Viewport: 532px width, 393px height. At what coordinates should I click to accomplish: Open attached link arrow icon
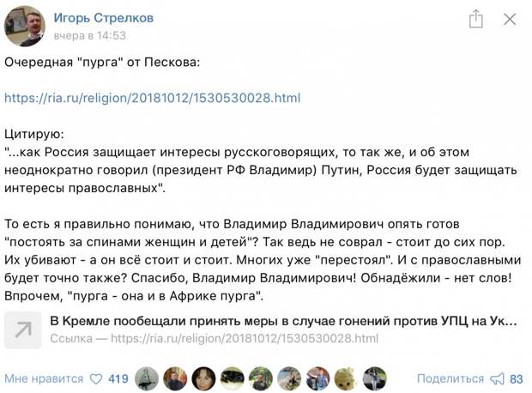(22, 330)
